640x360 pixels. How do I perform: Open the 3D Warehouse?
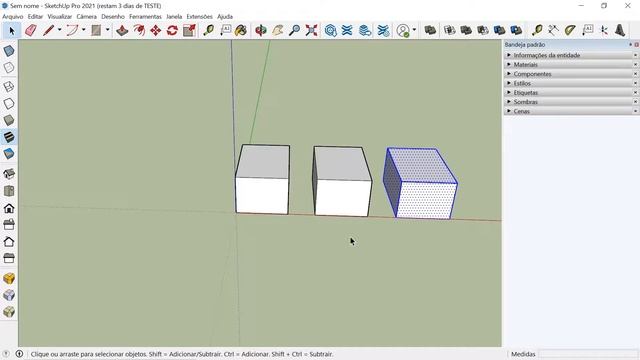click(331, 31)
